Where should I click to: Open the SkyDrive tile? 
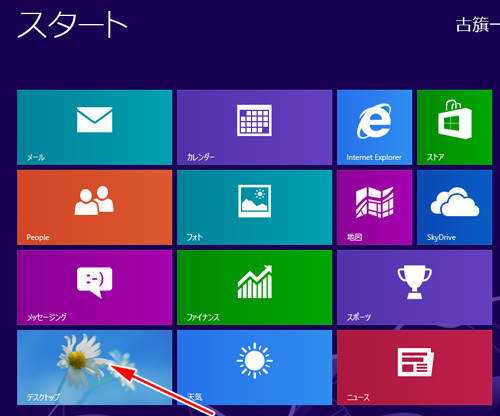click(x=454, y=207)
